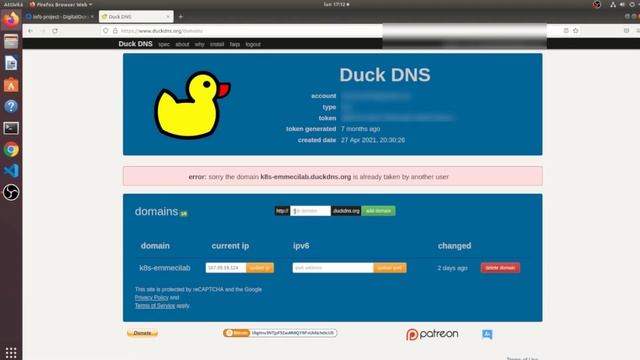Select the Duck DNS tab
Screen dimensions: 640x360
pos(136,17)
